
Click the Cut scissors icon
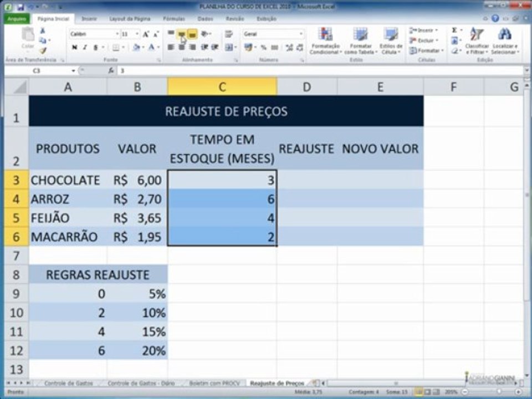coord(43,31)
